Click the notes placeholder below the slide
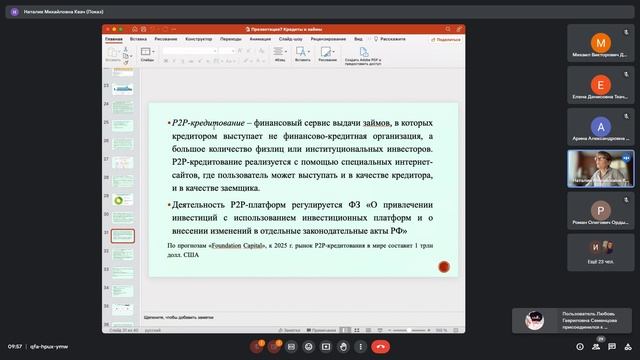This screenshot has width=640, height=360. (179, 317)
